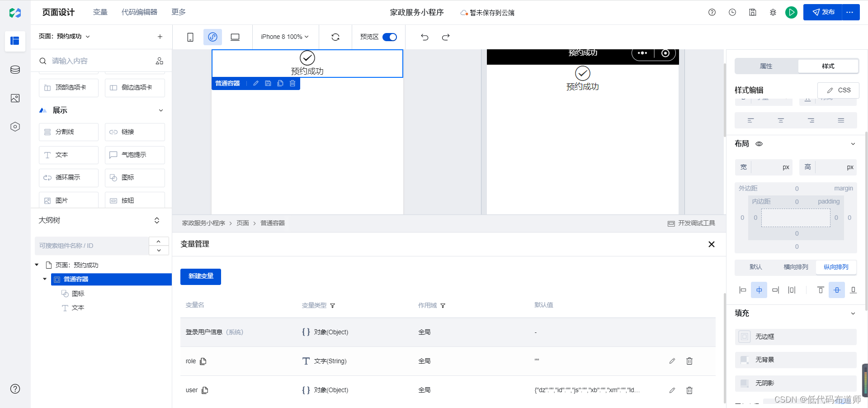Viewport: 868px width, 408px height.
Task: Redo the last action
Action: click(x=446, y=37)
